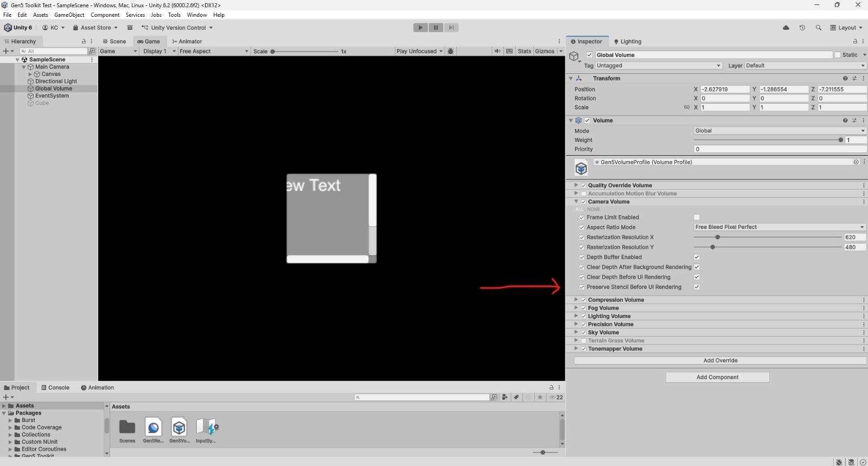Open the cloud services icon
Viewport: 868px width, 466px height.
[x=786, y=28]
